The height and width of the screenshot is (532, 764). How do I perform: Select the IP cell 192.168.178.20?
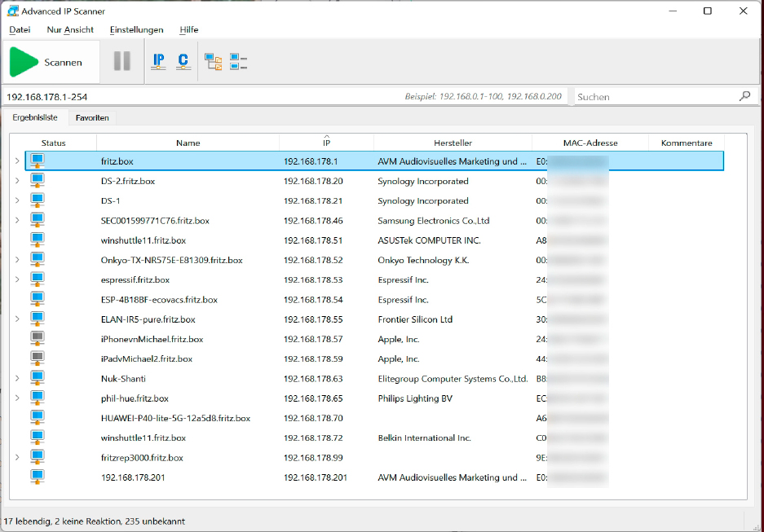click(x=313, y=181)
